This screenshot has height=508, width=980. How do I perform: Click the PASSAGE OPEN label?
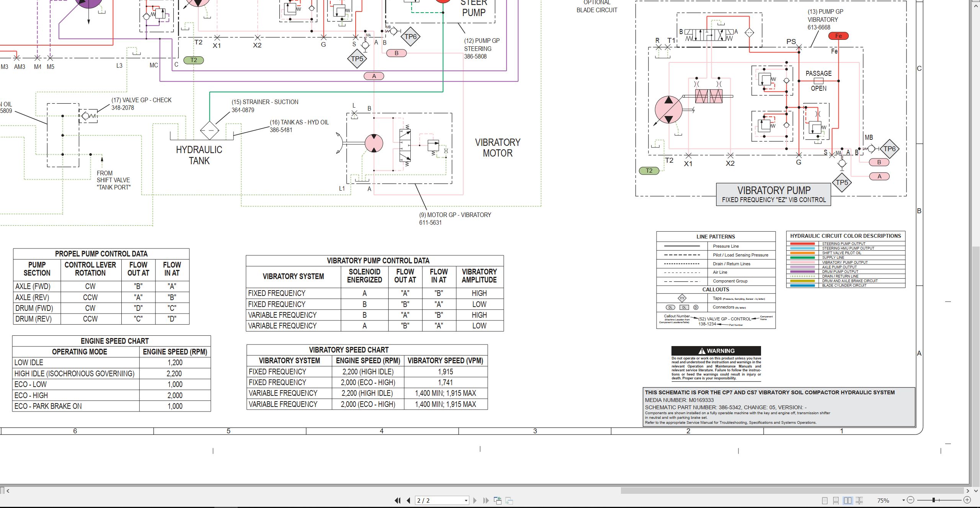tap(818, 81)
